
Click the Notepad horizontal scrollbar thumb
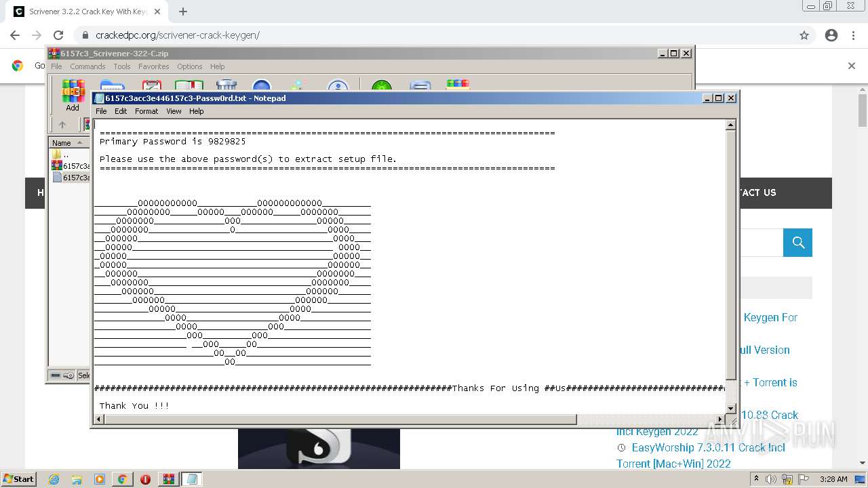point(340,420)
